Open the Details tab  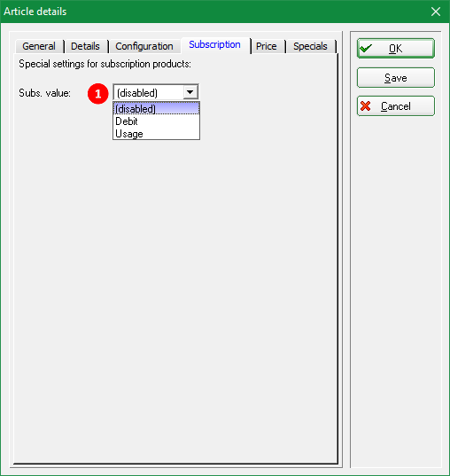point(85,46)
